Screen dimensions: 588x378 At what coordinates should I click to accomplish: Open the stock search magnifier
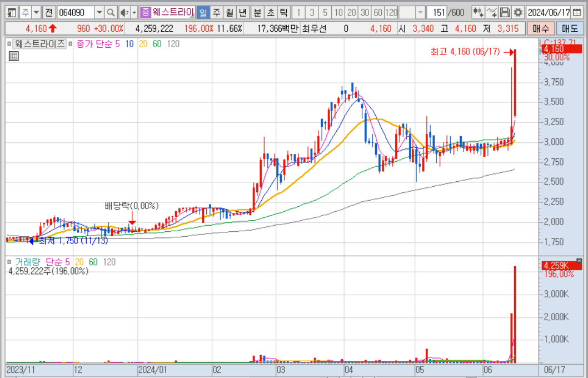point(111,12)
